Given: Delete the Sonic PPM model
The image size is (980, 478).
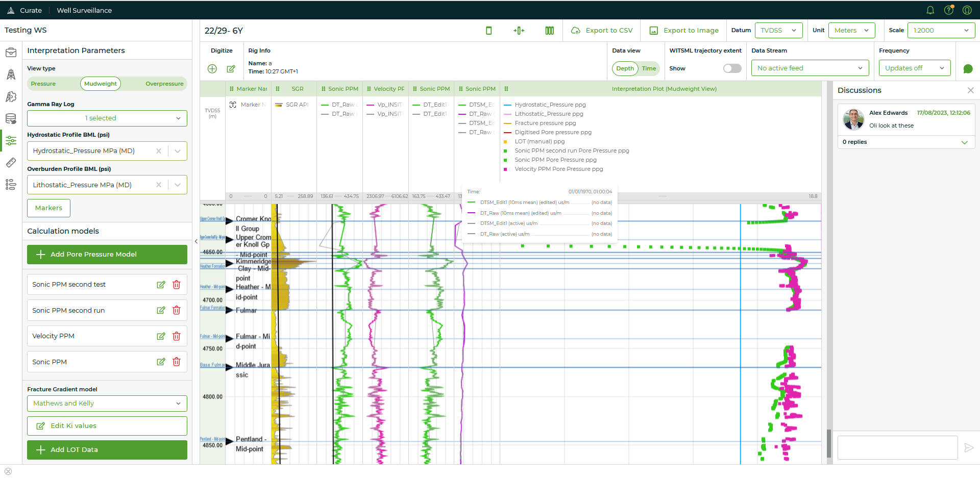Looking at the screenshot, I should click(x=177, y=362).
